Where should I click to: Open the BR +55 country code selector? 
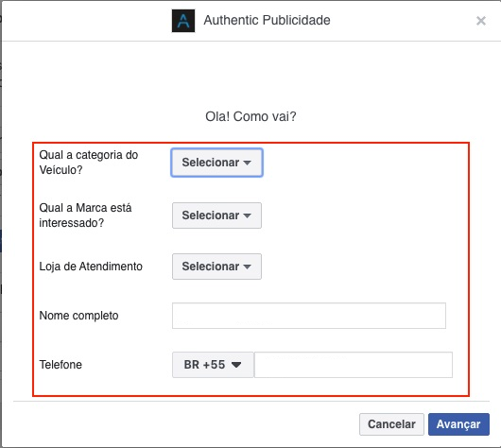(x=213, y=365)
